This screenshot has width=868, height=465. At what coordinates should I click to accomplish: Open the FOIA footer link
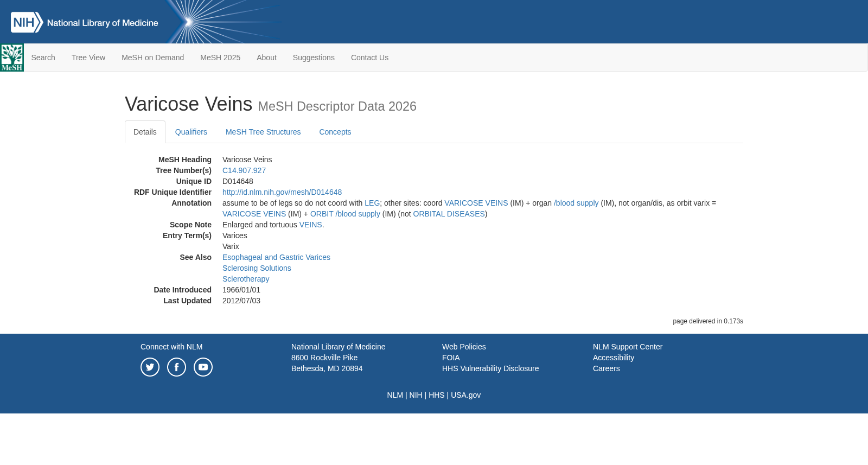pyautogui.click(x=451, y=358)
